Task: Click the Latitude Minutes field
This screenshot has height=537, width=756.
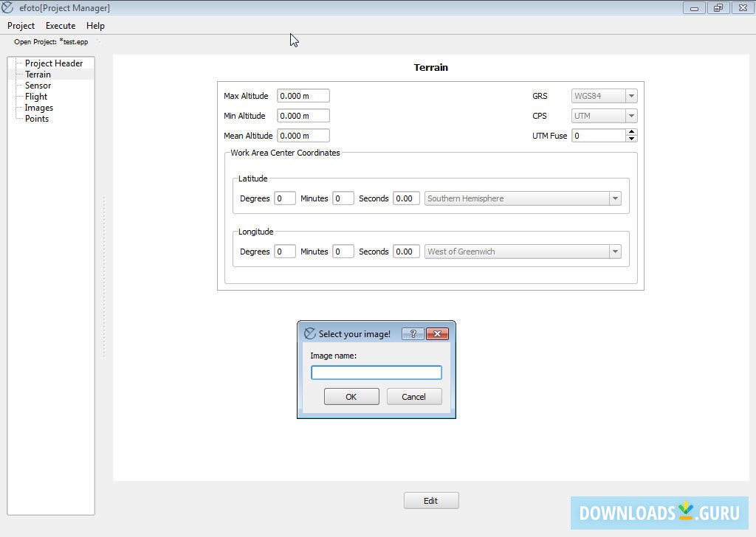Action: (343, 198)
